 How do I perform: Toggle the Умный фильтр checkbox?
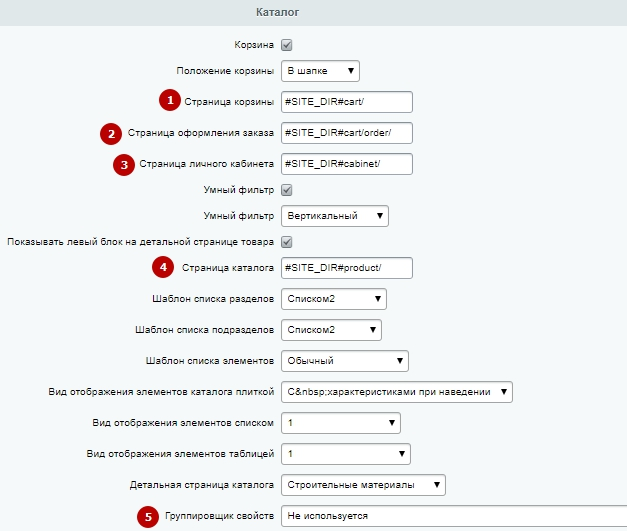click(x=286, y=190)
